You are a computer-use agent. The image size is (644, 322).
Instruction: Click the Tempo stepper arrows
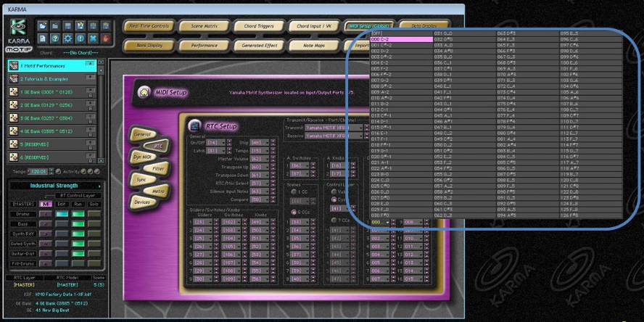(51, 171)
